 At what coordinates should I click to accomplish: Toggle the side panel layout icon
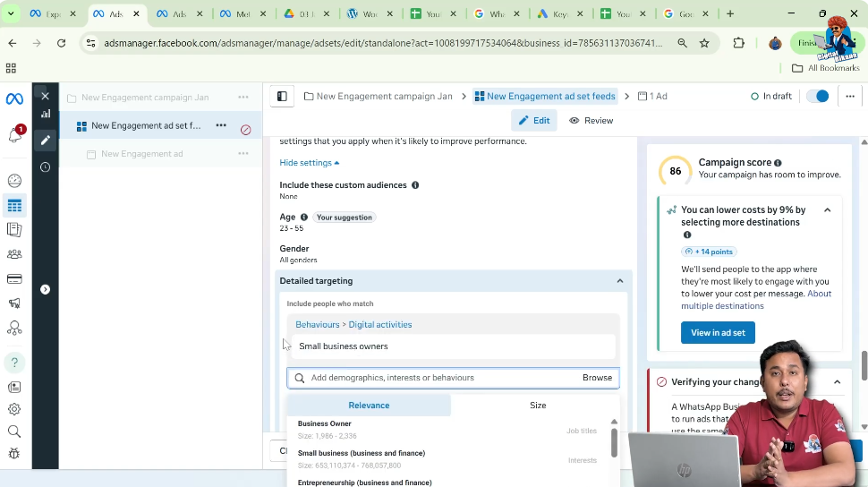pyautogui.click(x=282, y=97)
